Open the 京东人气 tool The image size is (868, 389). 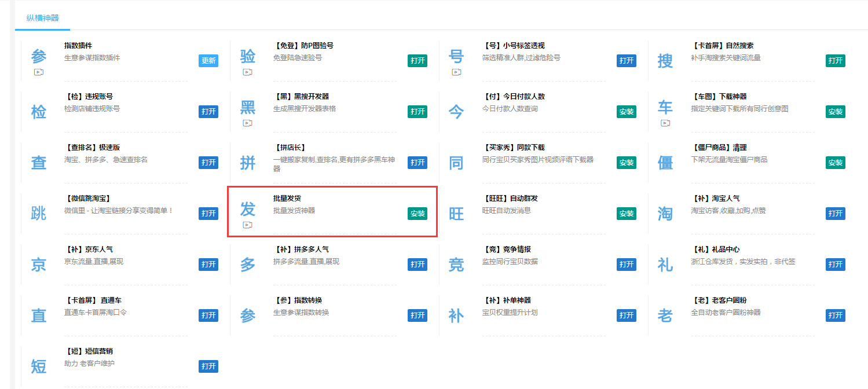pos(208,265)
